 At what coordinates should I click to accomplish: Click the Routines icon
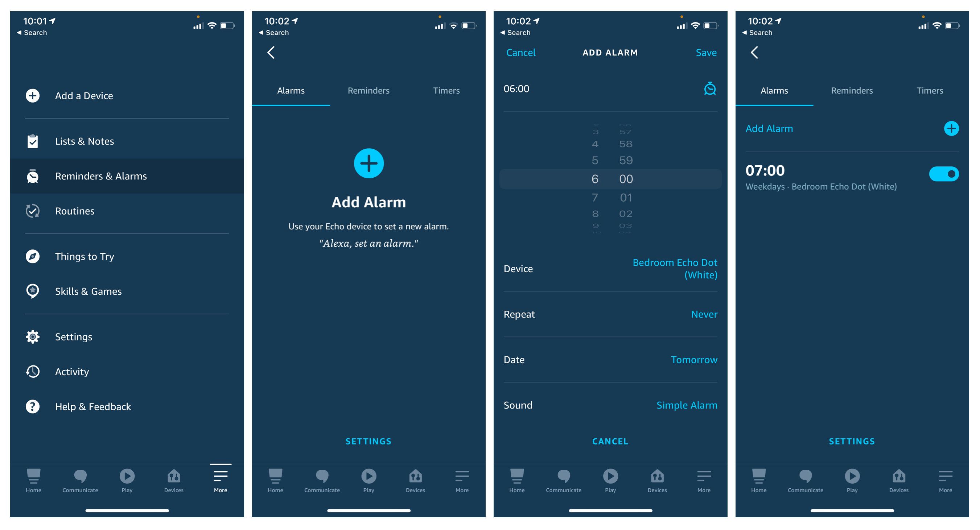coord(33,210)
